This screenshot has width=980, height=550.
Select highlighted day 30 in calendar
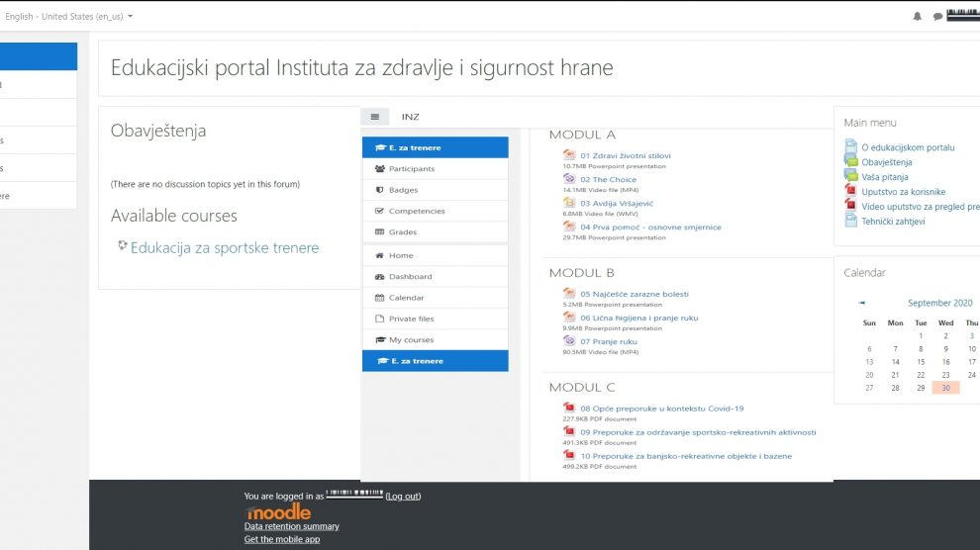(x=946, y=388)
